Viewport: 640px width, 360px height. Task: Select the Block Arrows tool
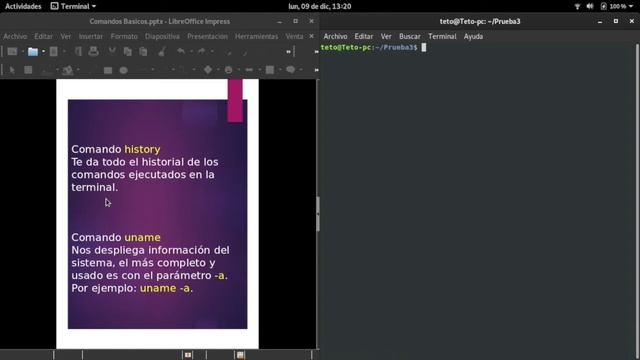249,70
